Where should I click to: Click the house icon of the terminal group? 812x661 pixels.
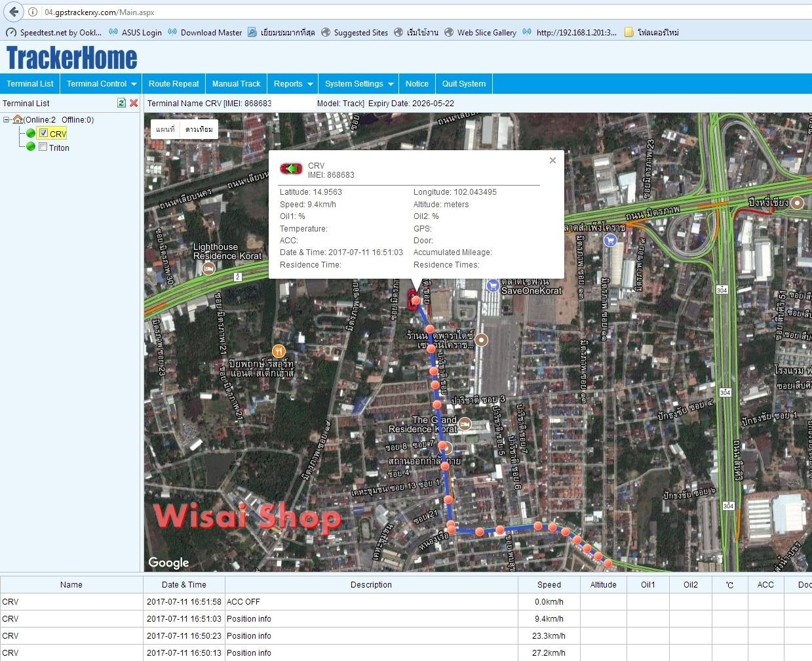pos(18,119)
